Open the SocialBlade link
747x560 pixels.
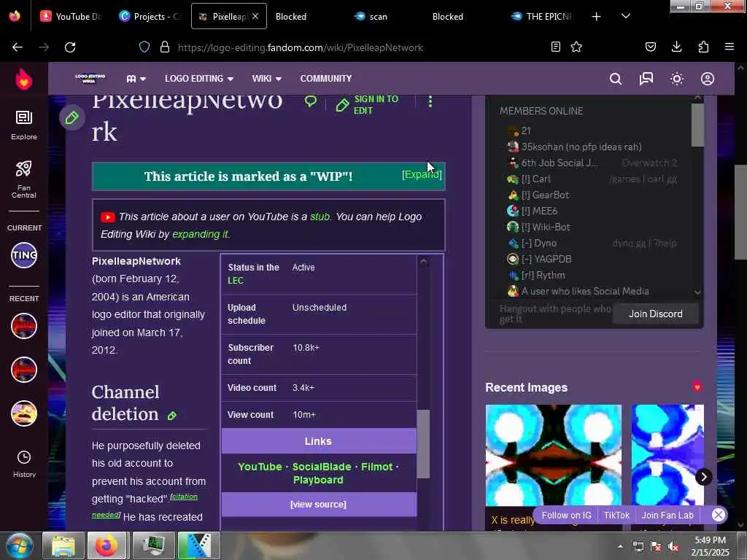tap(322, 467)
